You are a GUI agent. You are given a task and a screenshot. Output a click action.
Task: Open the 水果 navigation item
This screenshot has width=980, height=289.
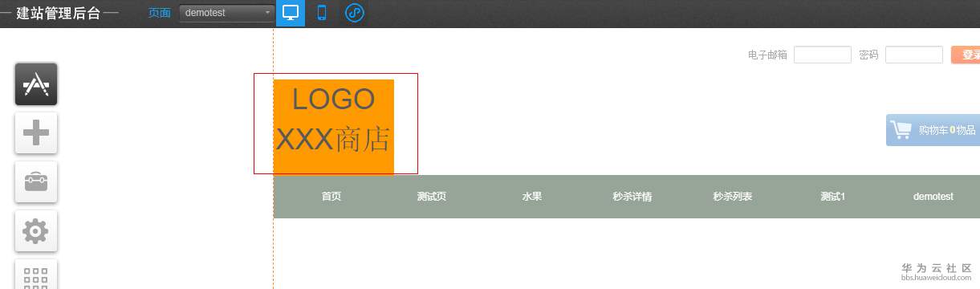[x=531, y=197]
